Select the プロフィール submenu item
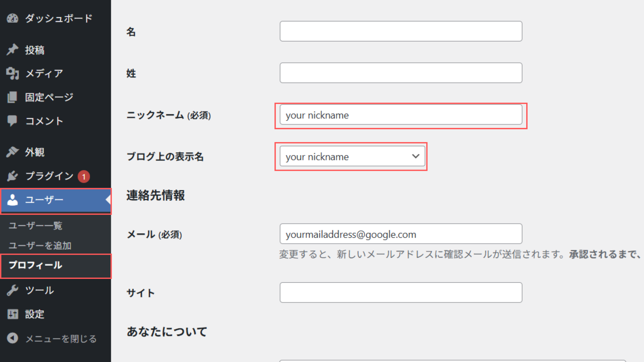Viewport: 644px width, 362px height. (x=35, y=265)
